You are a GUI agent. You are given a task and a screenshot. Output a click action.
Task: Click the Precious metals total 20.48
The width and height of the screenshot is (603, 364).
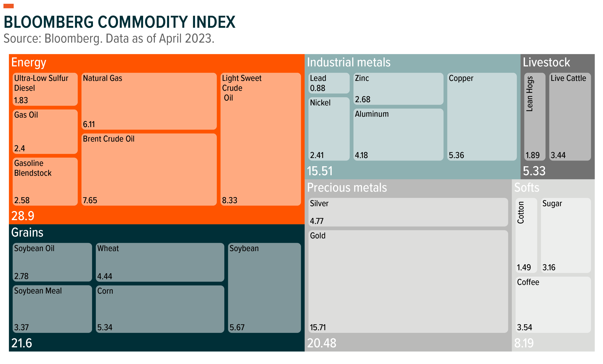[x=322, y=343]
